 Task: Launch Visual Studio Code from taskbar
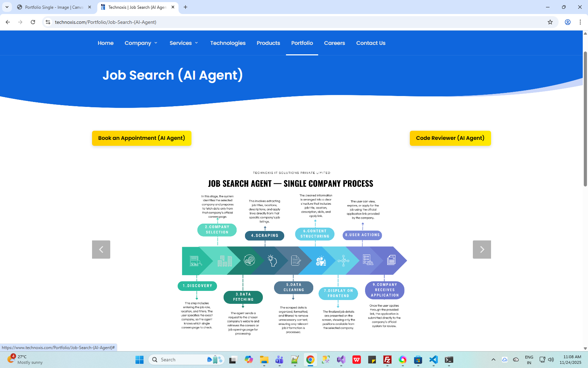click(433, 360)
